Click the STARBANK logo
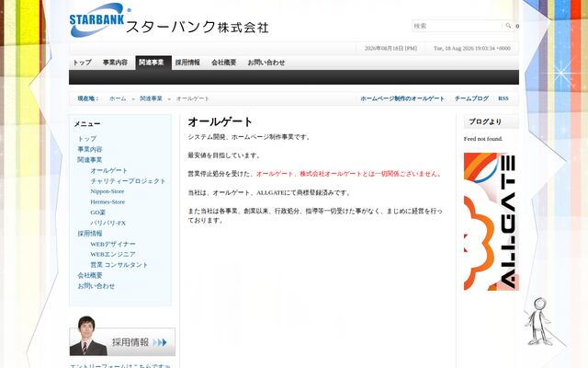Image resolution: width=588 pixels, height=368 pixels. [169, 20]
